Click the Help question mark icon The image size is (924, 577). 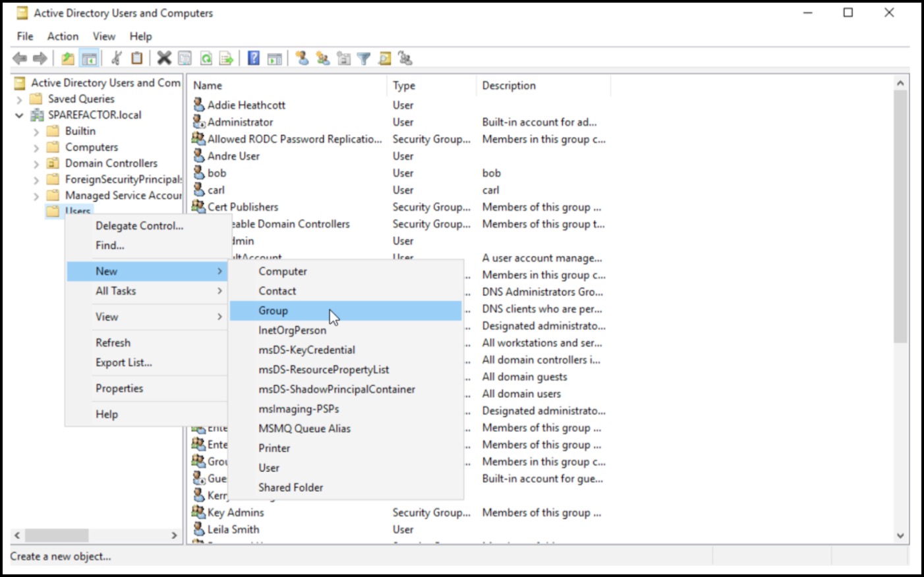(254, 59)
